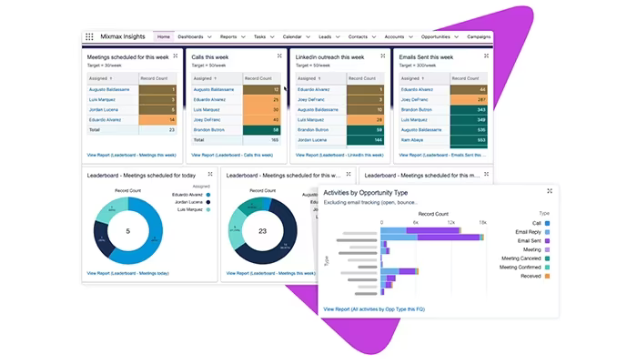The width and height of the screenshot is (637, 364).
Task: Click the Received legend color swatch
Action: 547,277
